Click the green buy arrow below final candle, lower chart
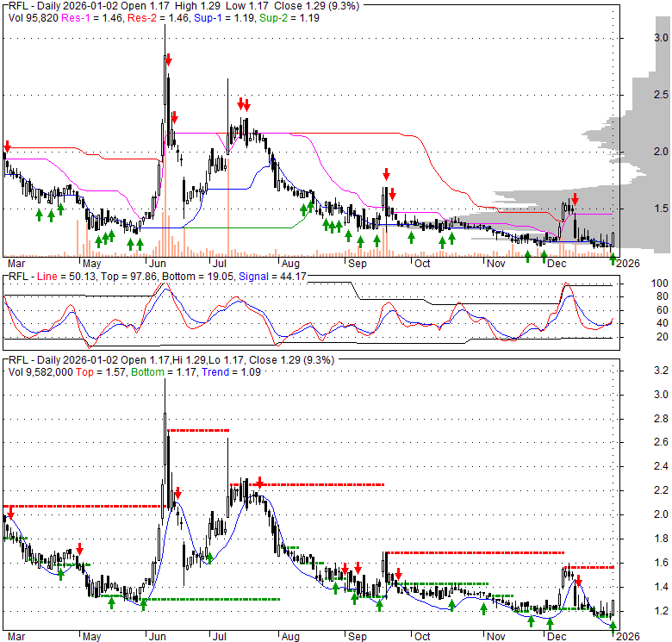The height and width of the screenshot is (642, 672). pyautogui.click(x=613, y=626)
